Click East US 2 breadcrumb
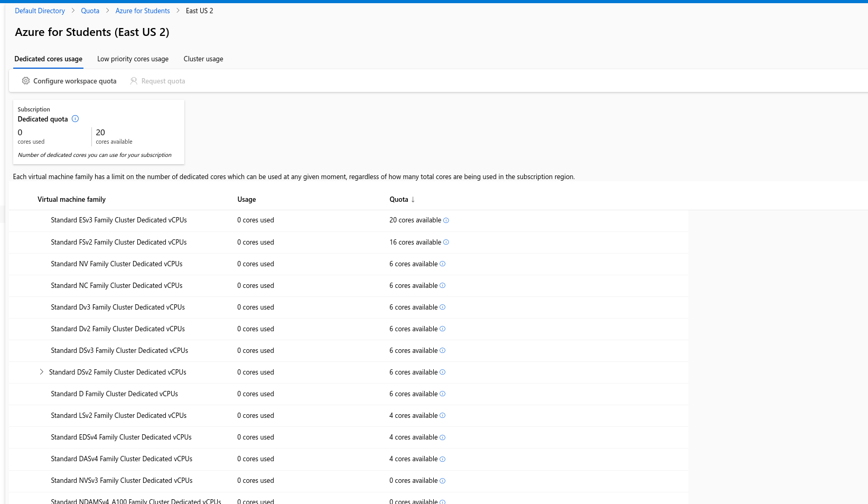The width and height of the screenshot is (868, 504). (x=200, y=11)
